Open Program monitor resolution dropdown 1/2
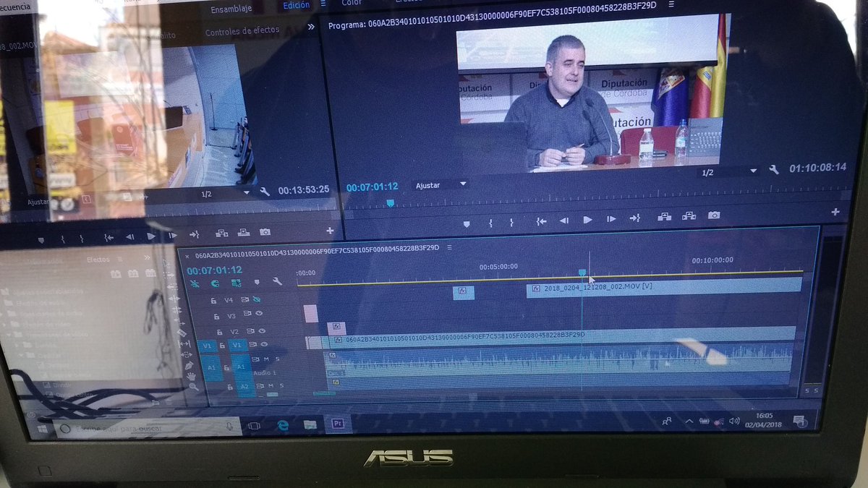 (x=728, y=172)
